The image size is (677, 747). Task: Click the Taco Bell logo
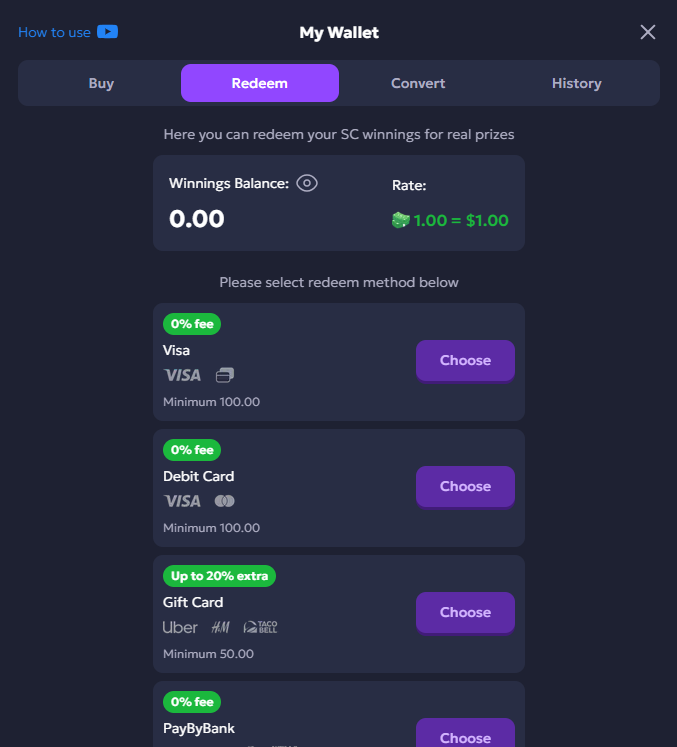pyautogui.click(x=260, y=627)
